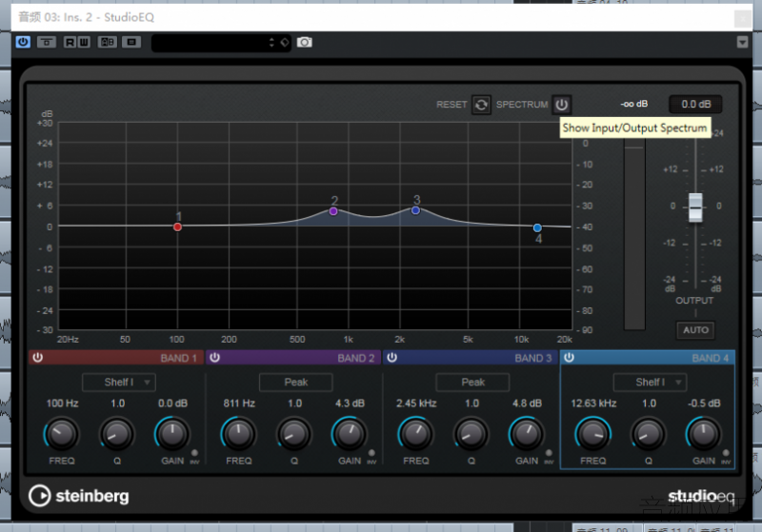762x532 pixels.
Task: Click Band 4 gain value -0.5 dB
Action: coord(704,404)
